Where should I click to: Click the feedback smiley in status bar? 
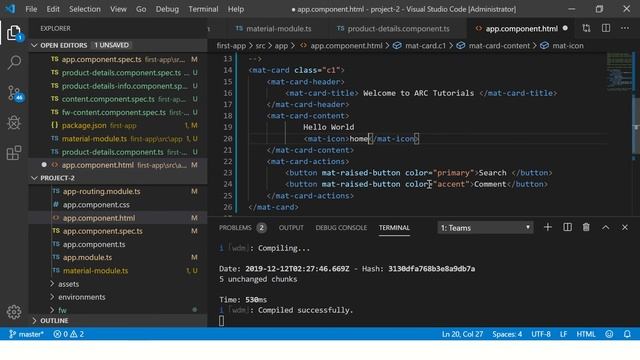point(609,334)
